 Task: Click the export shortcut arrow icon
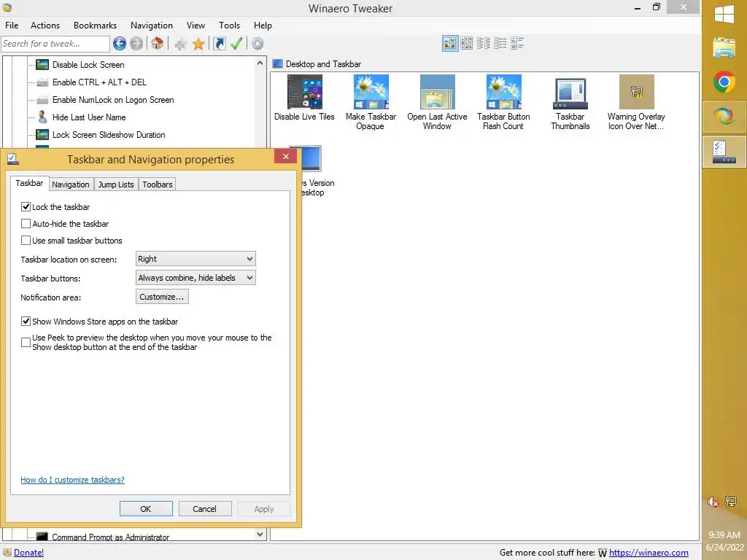[x=219, y=44]
